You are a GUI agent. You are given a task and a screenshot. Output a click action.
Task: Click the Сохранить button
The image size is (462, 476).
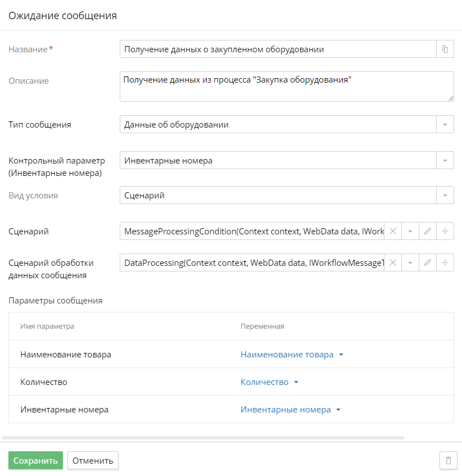pos(35,460)
